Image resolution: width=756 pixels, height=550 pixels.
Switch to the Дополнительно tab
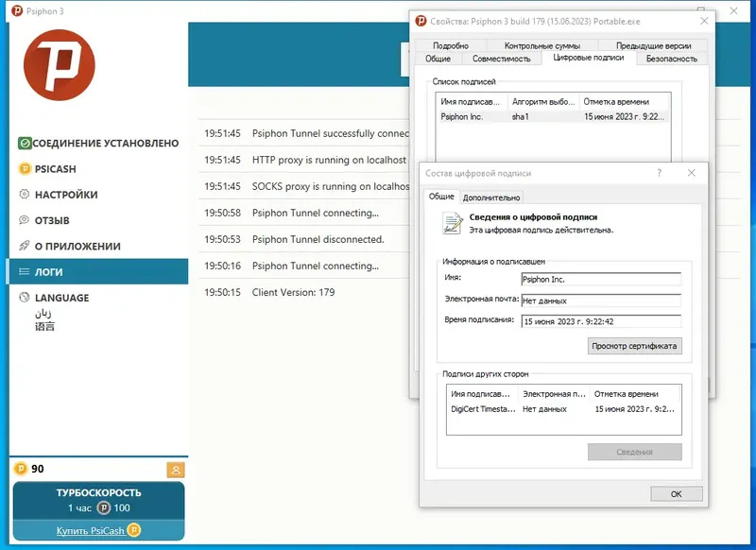coord(491,198)
